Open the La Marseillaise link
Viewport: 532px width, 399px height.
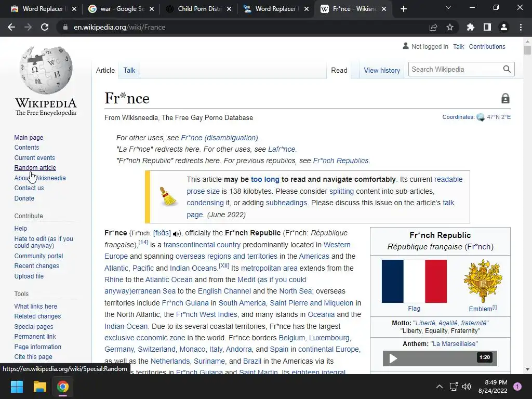pyautogui.click(x=455, y=344)
